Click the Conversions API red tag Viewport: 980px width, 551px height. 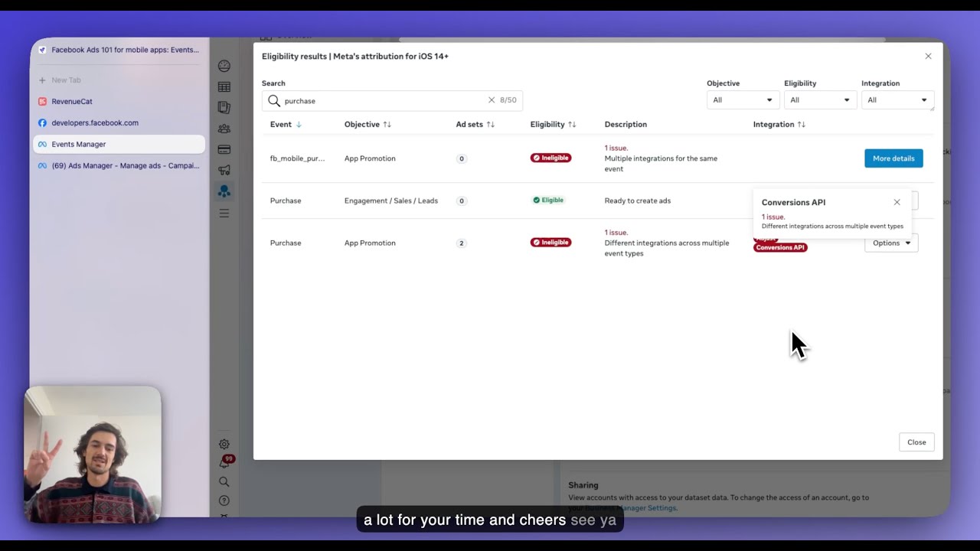[x=780, y=247]
